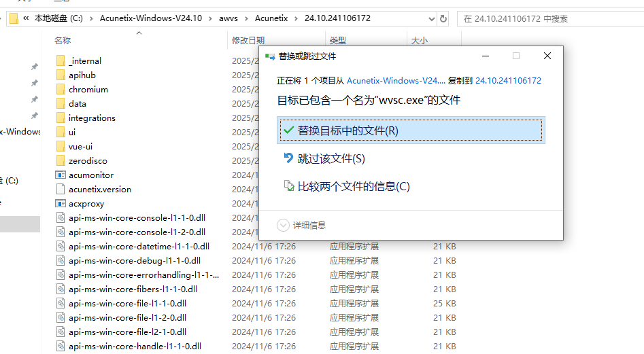Click the blue skip arrow icon
Image resolution: width=644 pixels, height=354 pixels.
tap(289, 158)
